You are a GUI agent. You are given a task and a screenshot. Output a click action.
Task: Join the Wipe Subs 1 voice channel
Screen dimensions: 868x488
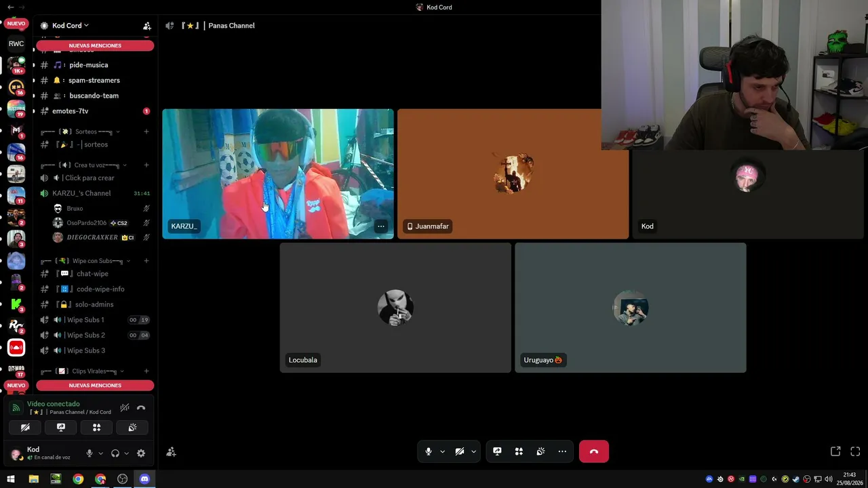pyautogui.click(x=95, y=320)
